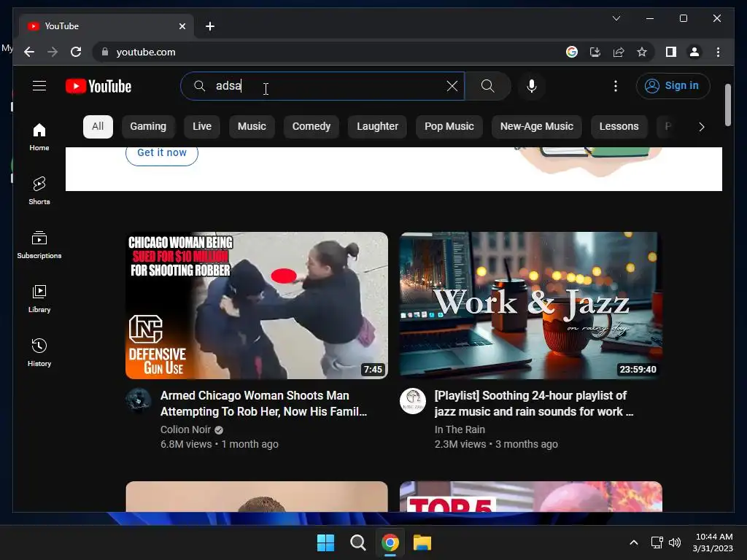The width and height of the screenshot is (747, 560).
Task: Go back with the browser back arrow
Action: pos(29,52)
